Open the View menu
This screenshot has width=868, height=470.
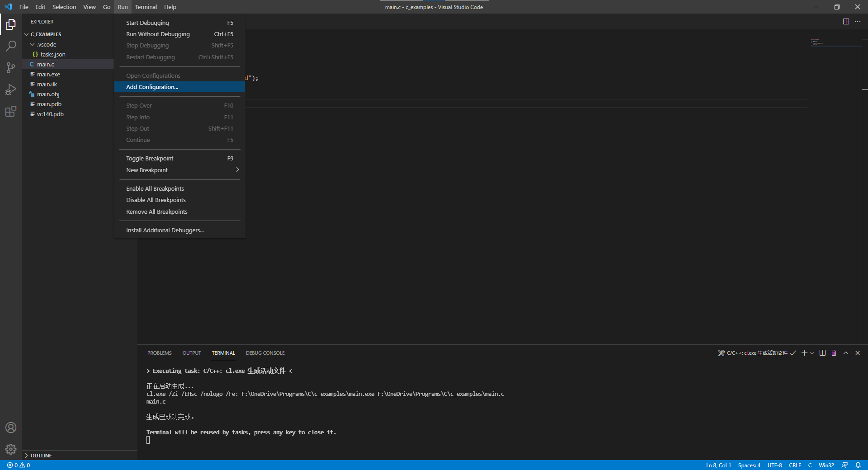pos(90,7)
